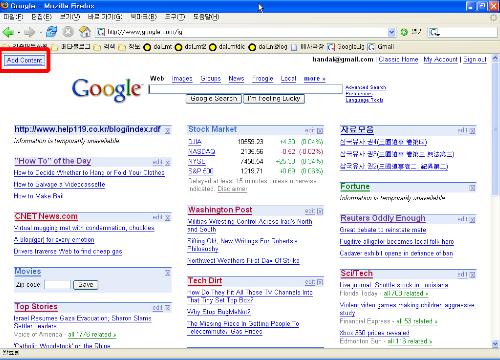Click the Stop loading icon

click(x=68, y=32)
